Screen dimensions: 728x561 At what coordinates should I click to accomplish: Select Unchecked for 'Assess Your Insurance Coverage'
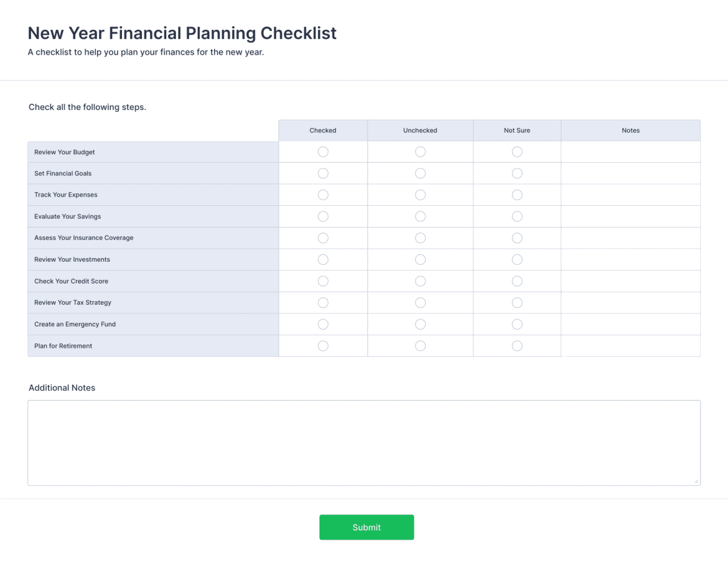[420, 238]
